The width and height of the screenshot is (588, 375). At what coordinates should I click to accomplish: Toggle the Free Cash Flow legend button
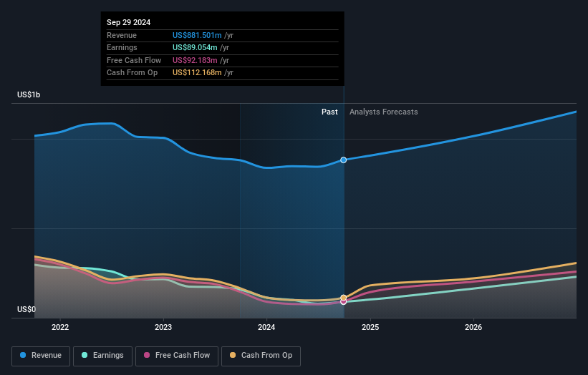(x=177, y=356)
